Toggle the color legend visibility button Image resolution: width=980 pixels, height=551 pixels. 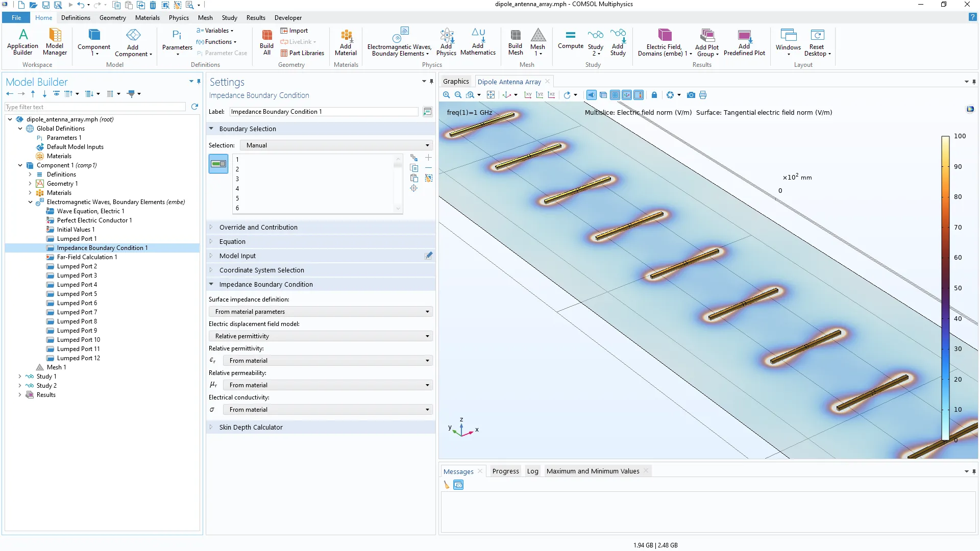click(639, 95)
